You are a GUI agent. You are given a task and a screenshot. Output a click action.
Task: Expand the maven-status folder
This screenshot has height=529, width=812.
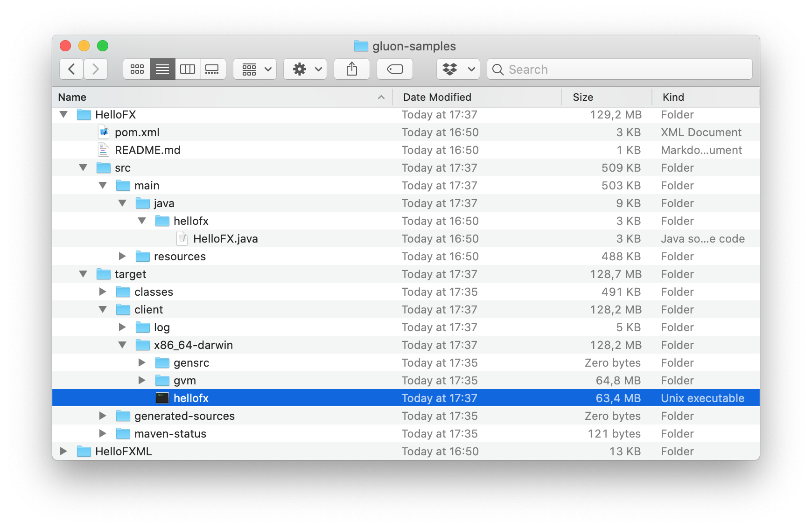point(103,433)
